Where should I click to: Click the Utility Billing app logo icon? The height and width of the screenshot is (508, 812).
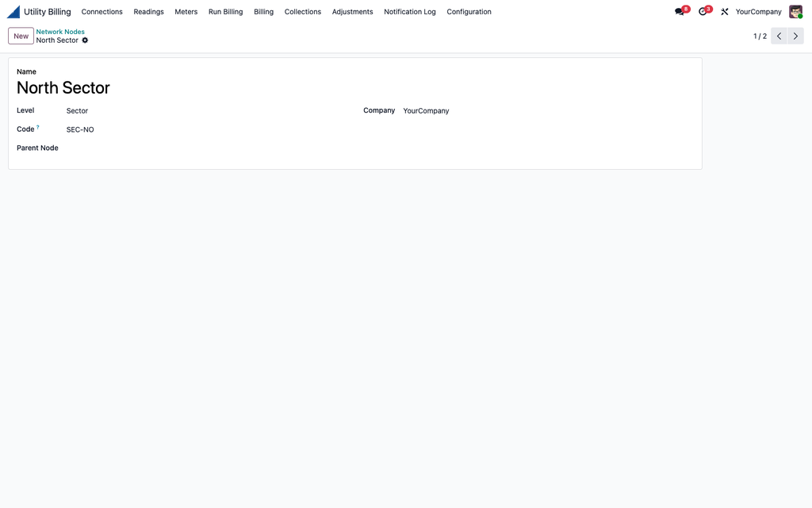tap(13, 11)
